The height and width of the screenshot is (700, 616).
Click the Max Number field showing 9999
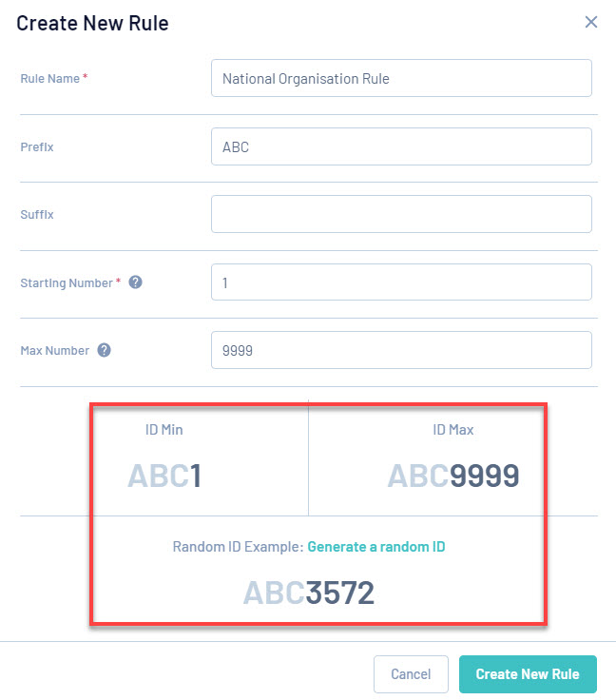pos(401,350)
